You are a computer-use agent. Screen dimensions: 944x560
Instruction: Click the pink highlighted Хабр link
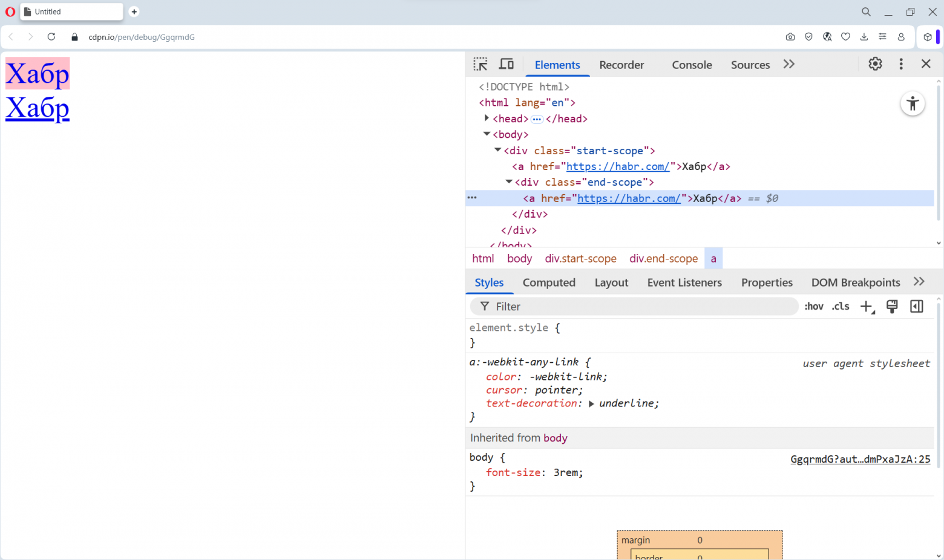click(38, 73)
